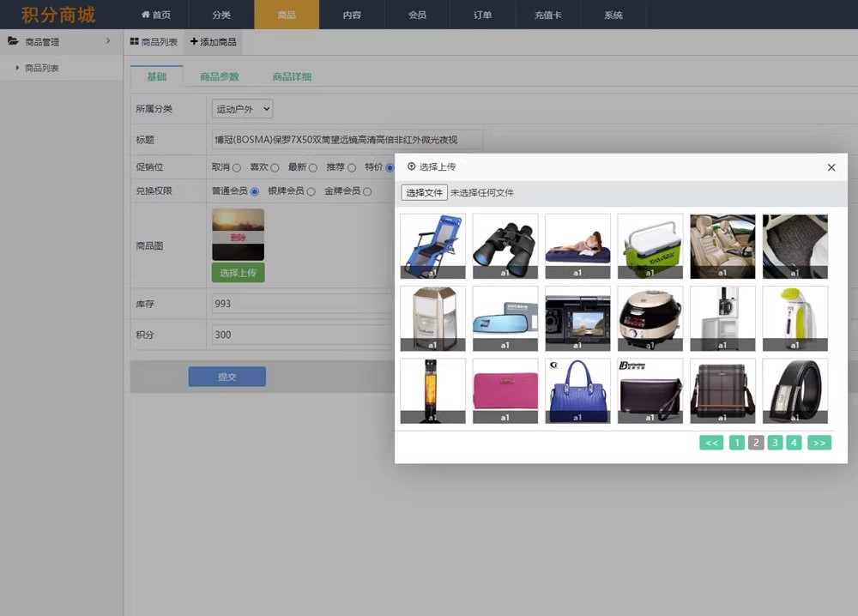Enable the 银牌会员 radio option
This screenshot has height=616, width=858.
[311, 191]
